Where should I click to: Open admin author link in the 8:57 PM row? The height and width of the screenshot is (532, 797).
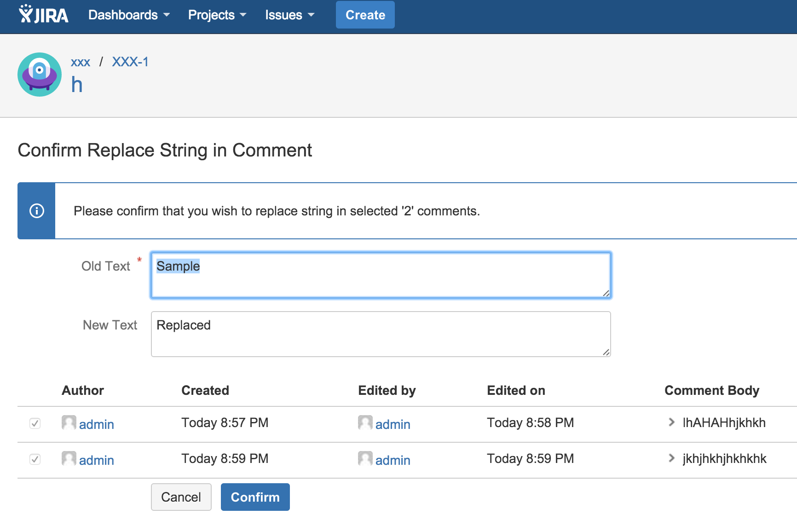tap(97, 424)
